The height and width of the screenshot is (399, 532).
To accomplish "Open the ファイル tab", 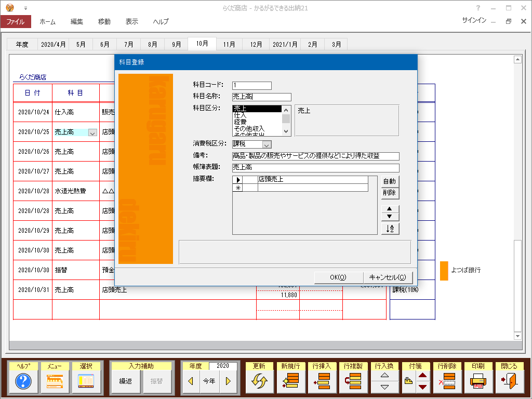I will [16, 21].
